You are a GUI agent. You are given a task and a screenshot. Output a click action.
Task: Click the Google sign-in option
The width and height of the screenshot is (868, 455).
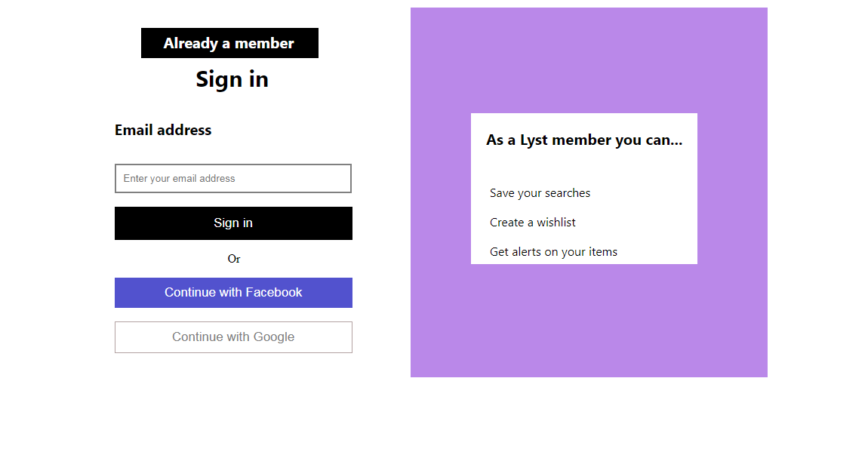tap(232, 337)
